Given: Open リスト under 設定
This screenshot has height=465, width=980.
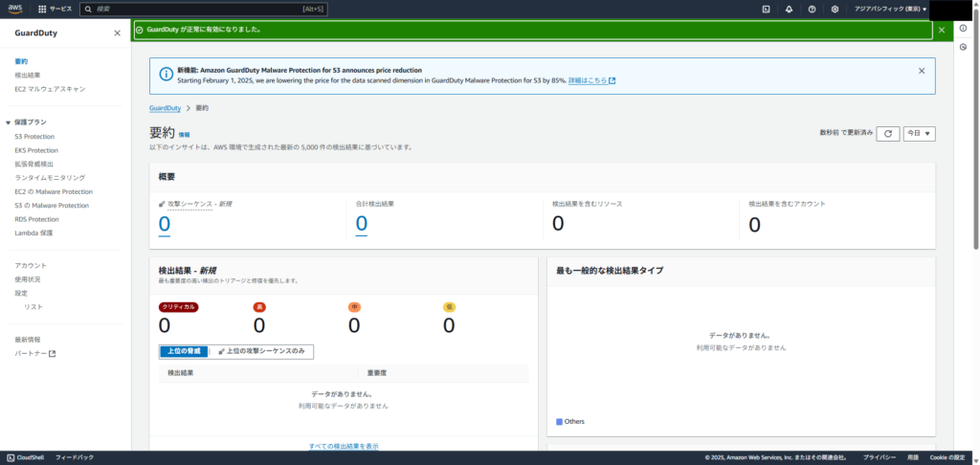Looking at the screenshot, I should (33, 306).
